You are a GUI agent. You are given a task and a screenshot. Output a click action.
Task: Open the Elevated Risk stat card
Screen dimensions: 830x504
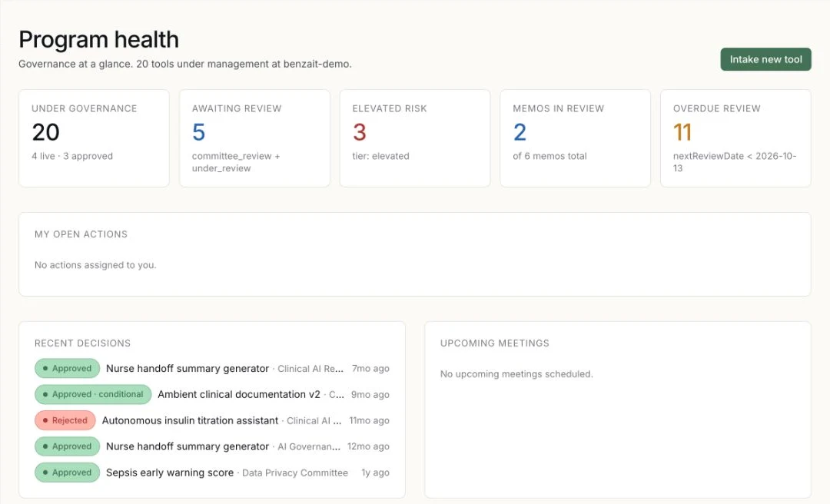click(x=415, y=138)
